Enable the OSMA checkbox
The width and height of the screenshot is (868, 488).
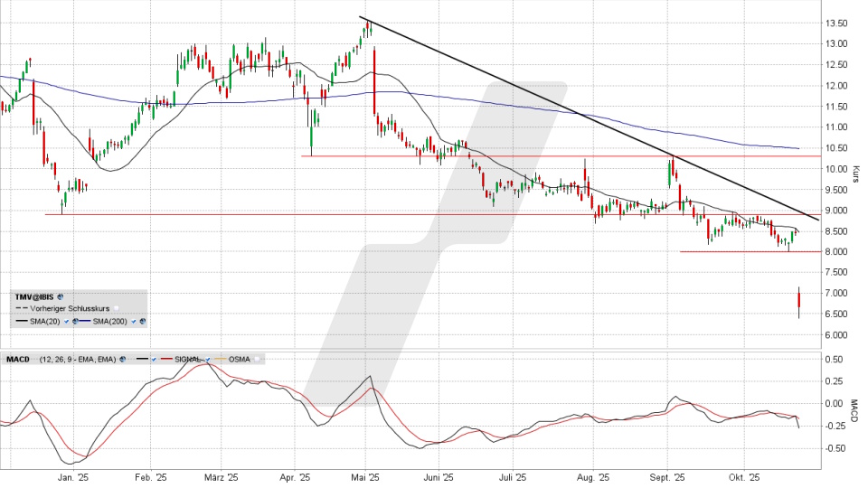tap(257, 359)
